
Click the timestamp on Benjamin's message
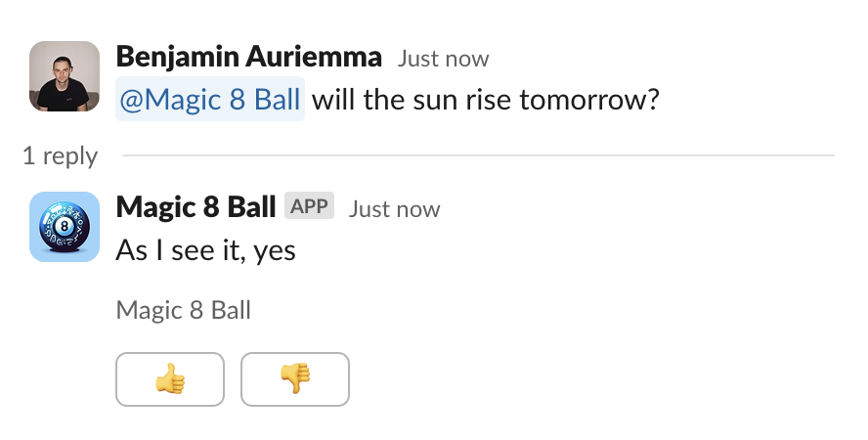[x=443, y=59]
